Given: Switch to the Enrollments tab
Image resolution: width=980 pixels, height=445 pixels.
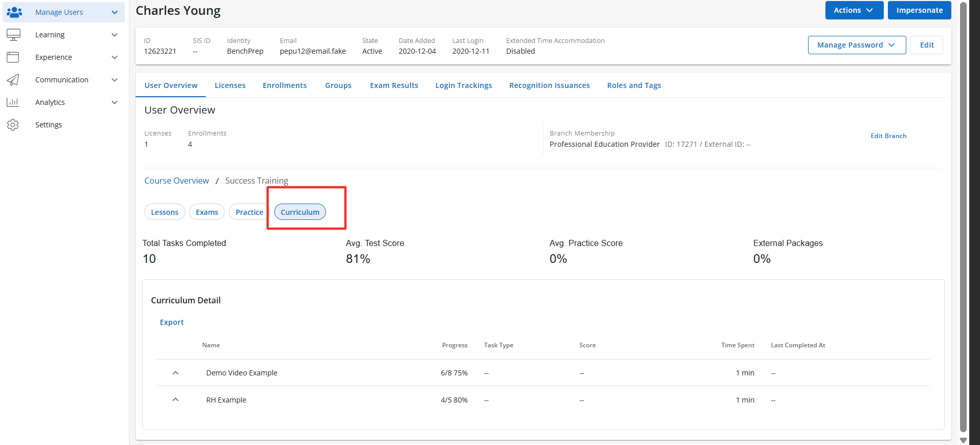Looking at the screenshot, I should (285, 85).
